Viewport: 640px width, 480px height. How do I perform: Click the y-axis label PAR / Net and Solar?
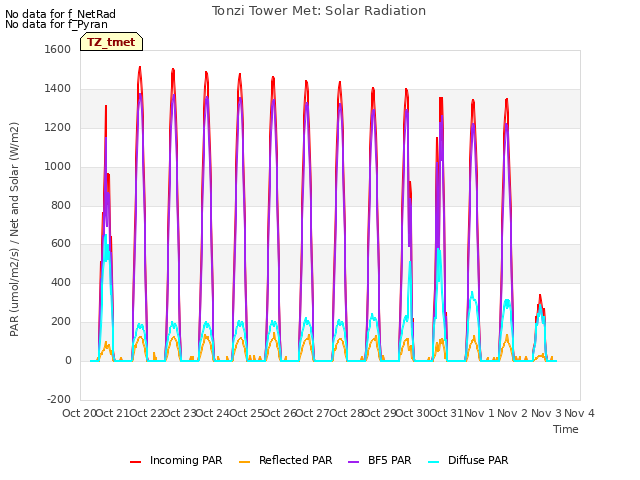(x=14, y=229)
